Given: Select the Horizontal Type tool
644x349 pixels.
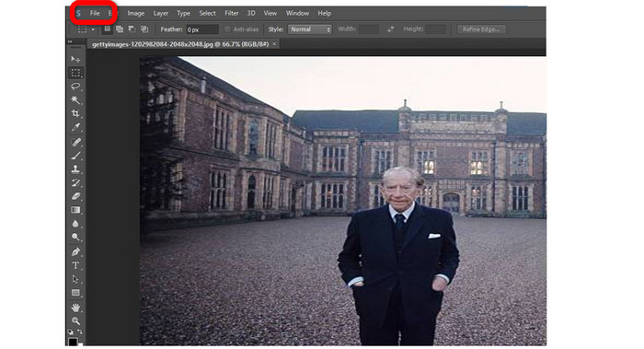Looking at the screenshot, I should [75, 265].
